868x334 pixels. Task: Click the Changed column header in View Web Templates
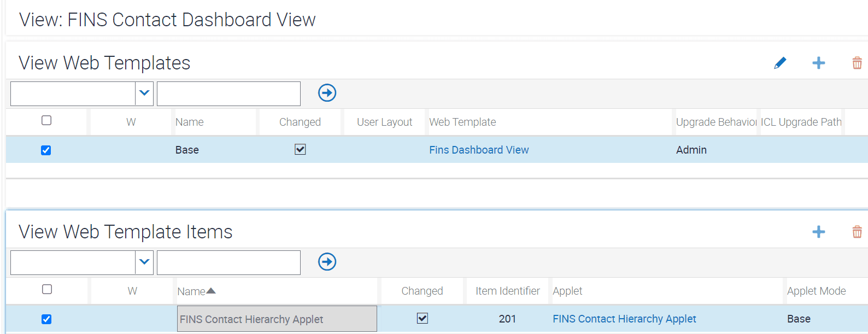[300, 122]
